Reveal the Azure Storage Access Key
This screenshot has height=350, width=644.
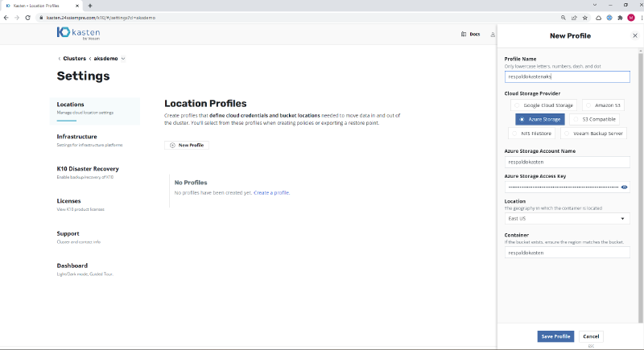(624, 187)
